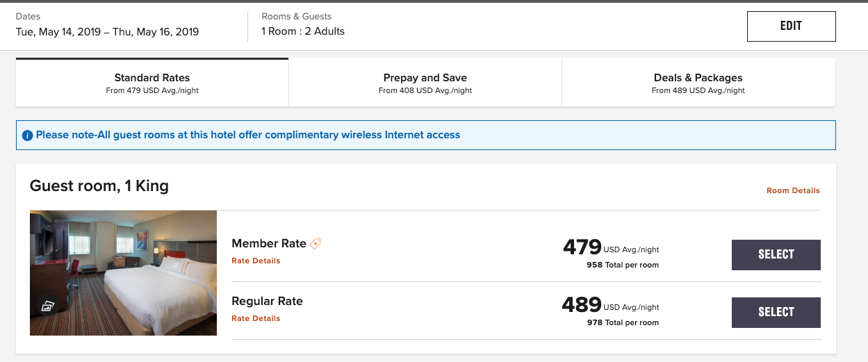Click the complimentary wireless Internet notice text
This screenshot has height=362, width=868.
[x=248, y=135]
